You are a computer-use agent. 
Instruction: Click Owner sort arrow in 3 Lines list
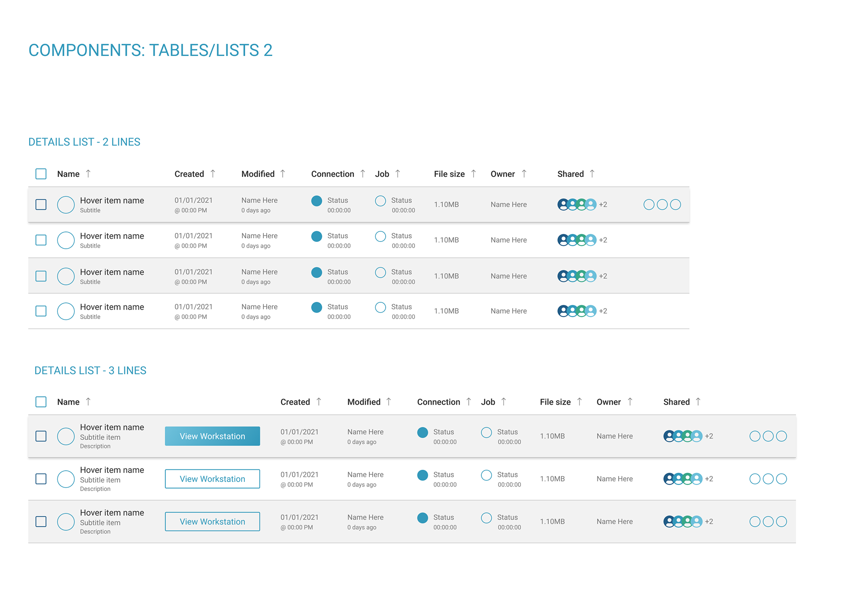click(x=630, y=402)
